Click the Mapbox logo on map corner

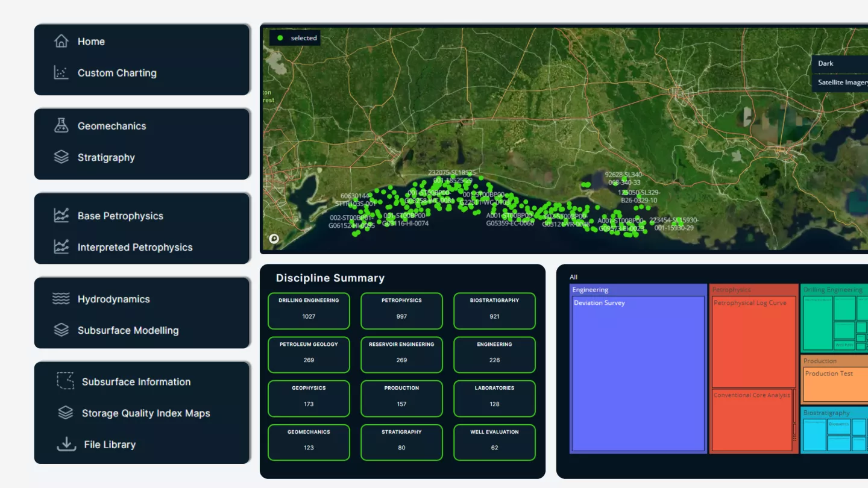click(x=274, y=239)
